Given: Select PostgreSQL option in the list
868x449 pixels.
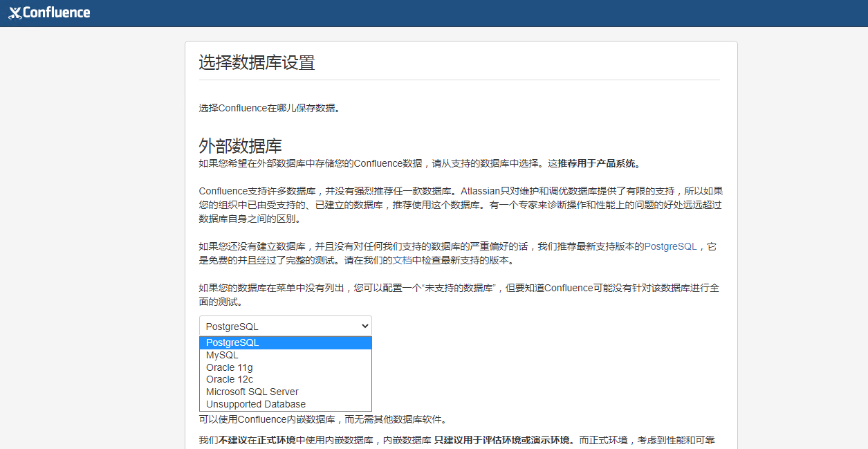Looking at the screenshot, I should [x=286, y=342].
